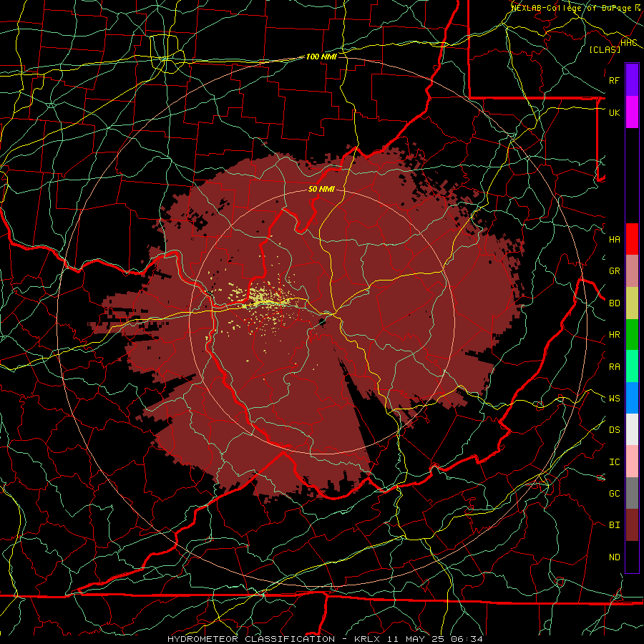Screen dimensions: 644x644
Task: Select the WS legend label
Action: pyautogui.click(x=615, y=399)
